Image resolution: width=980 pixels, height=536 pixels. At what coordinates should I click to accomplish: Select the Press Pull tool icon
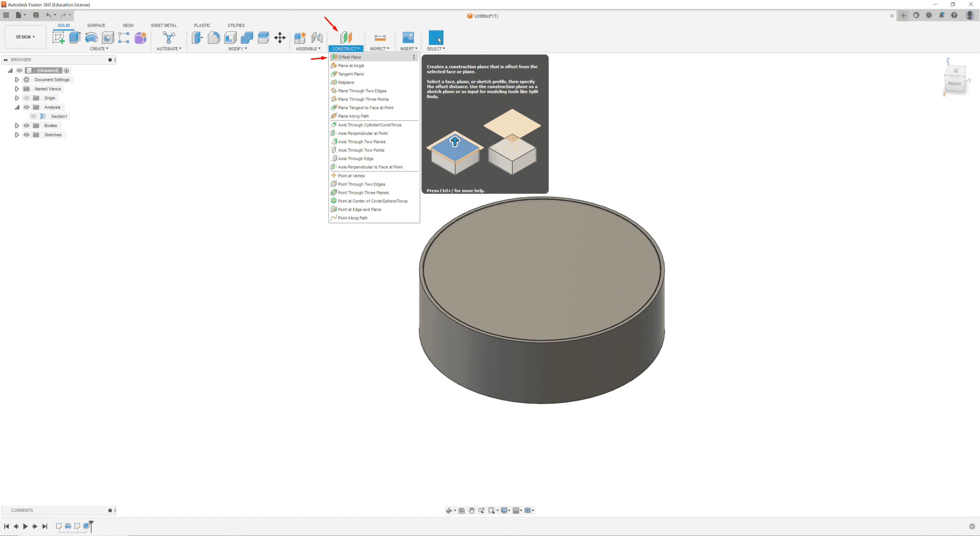(197, 37)
